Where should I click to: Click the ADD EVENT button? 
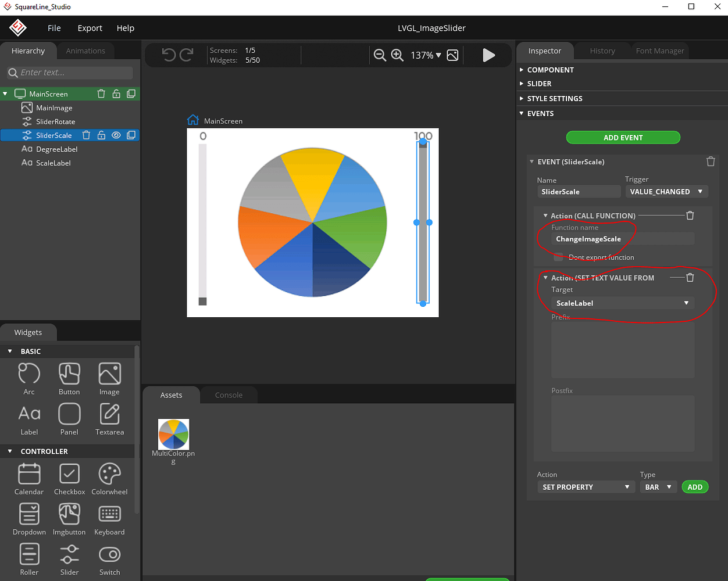point(623,138)
